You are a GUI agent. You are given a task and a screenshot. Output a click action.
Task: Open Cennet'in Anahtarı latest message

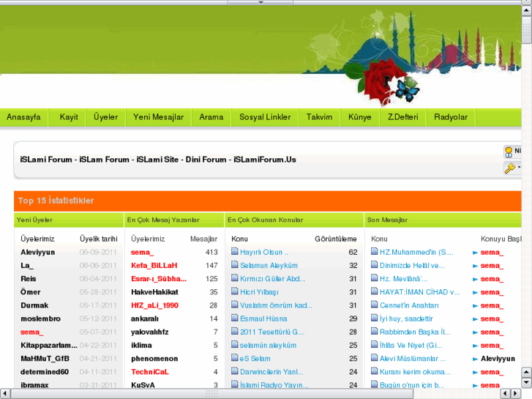click(409, 305)
